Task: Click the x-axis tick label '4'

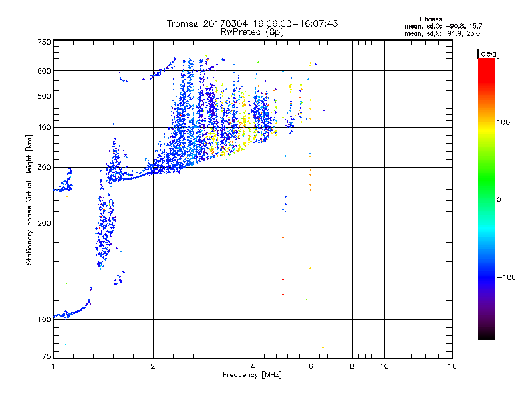Action: (253, 366)
